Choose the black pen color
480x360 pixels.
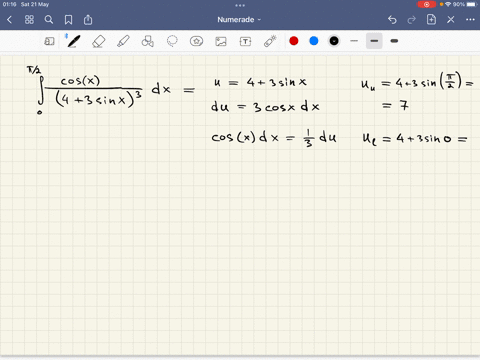[x=334, y=41]
